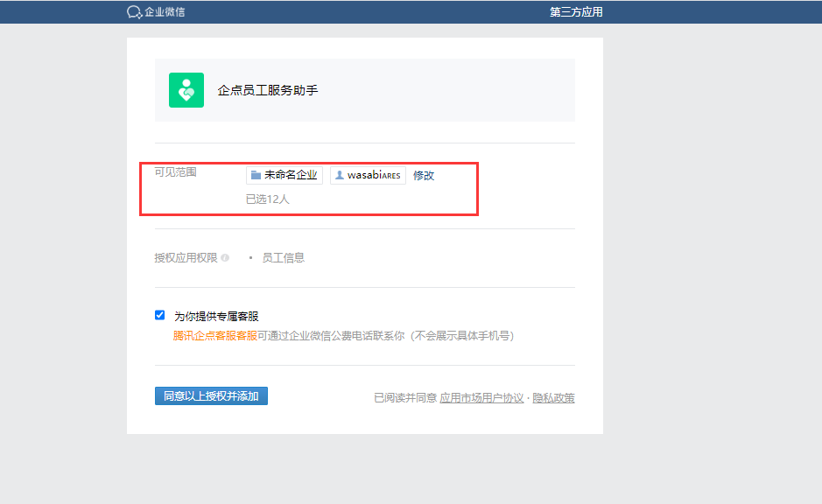This screenshot has height=504, width=822.
Task: Click 第三方应用 in the header
Action: (x=576, y=11)
